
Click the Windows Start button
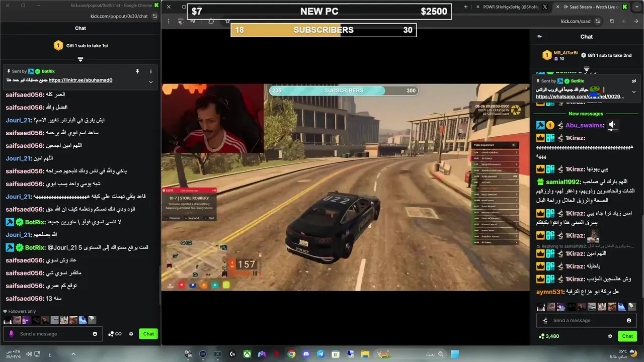tap(455, 354)
